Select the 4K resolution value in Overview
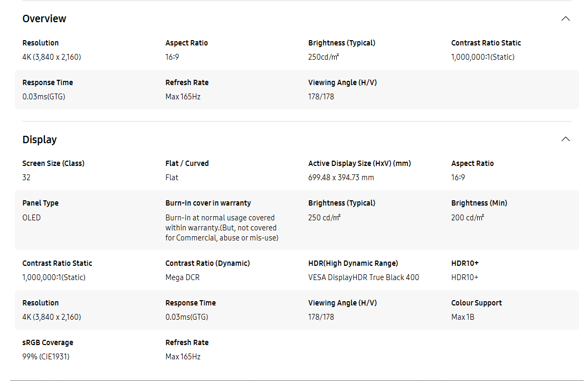The image size is (588, 381). pyautogui.click(x=52, y=57)
